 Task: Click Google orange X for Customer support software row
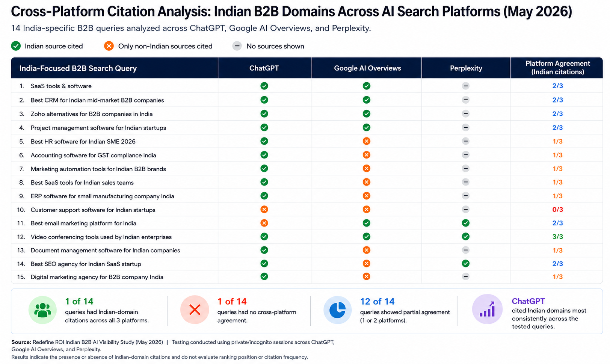367,210
